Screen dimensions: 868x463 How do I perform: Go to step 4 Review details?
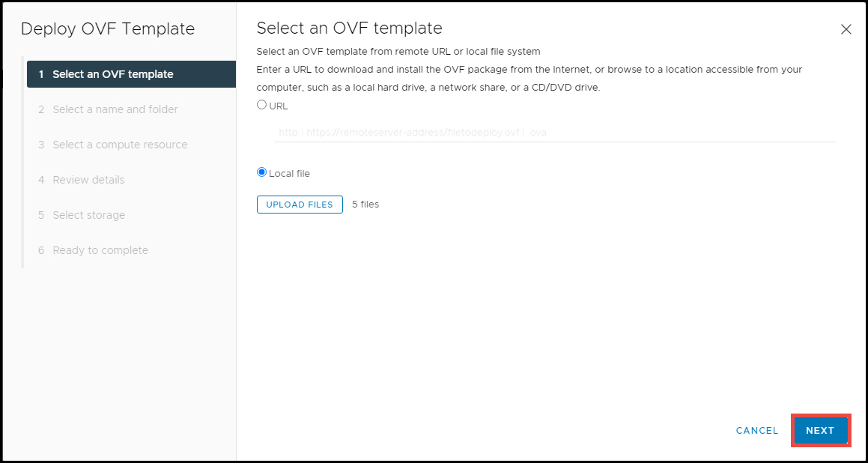click(82, 180)
